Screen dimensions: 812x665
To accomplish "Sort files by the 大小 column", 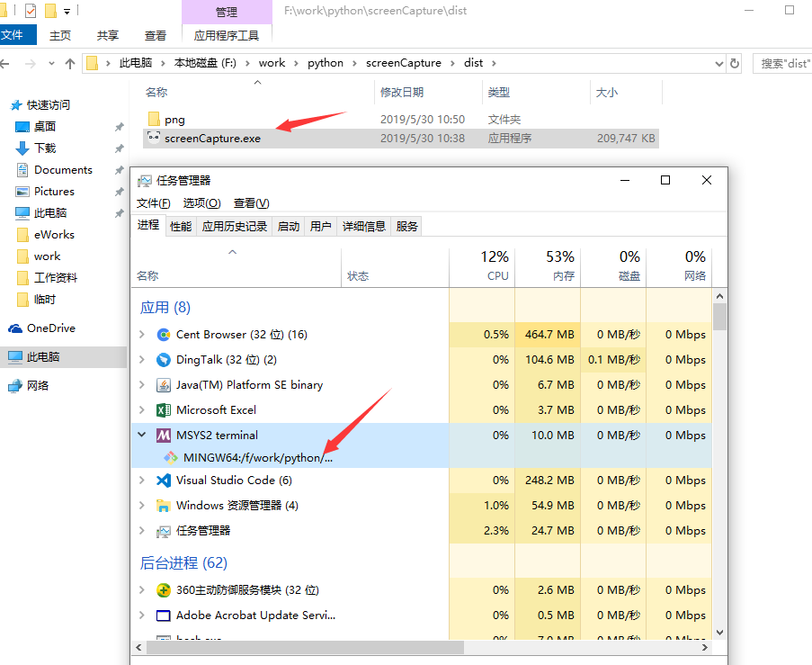I will pos(626,93).
